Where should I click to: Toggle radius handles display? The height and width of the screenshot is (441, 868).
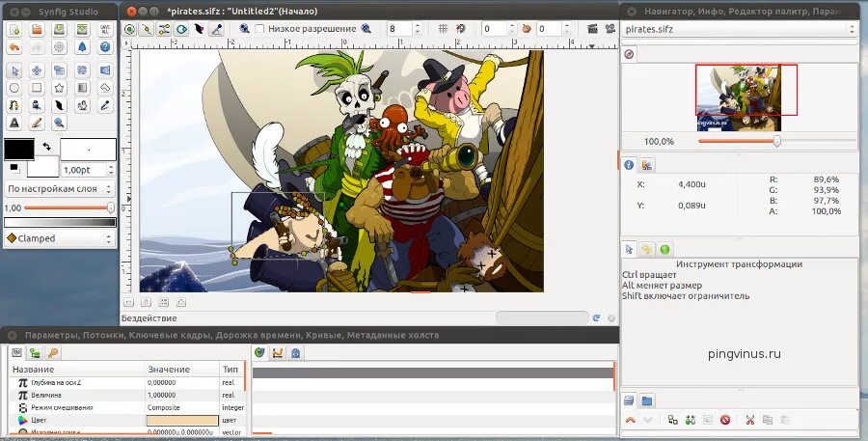[x=181, y=29]
